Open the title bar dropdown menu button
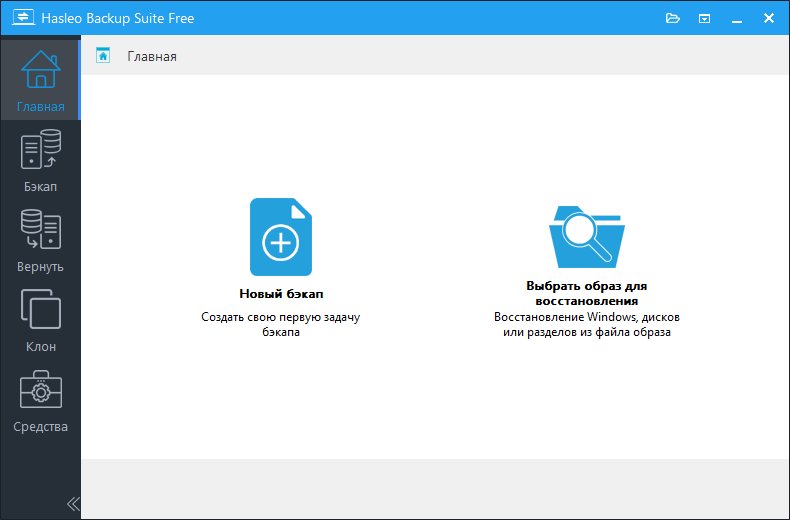This screenshot has height=520, width=790. tap(705, 18)
